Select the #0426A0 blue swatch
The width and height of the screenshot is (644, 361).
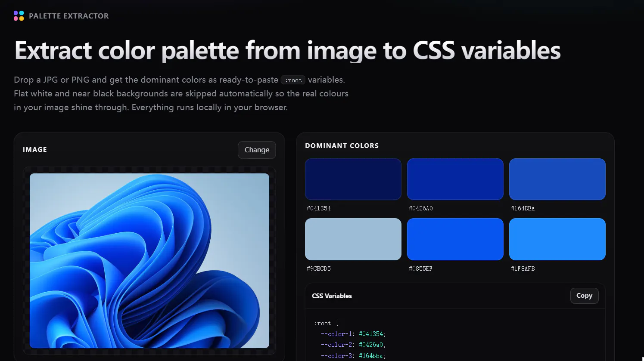pyautogui.click(x=455, y=179)
